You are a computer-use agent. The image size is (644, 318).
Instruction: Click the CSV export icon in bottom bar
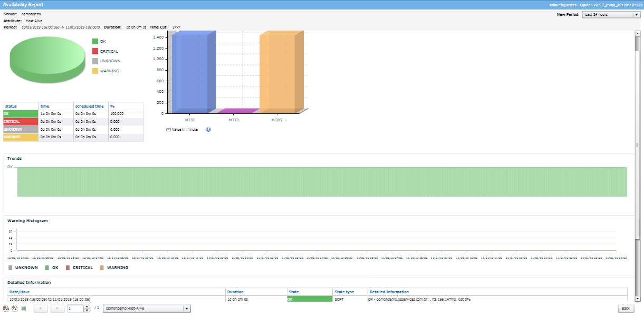[15, 309]
